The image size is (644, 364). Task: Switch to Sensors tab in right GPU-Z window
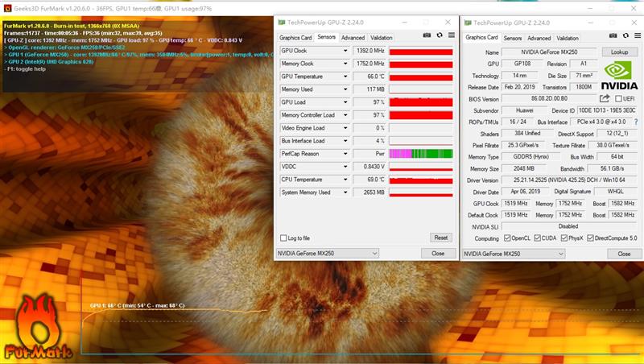(513, 38)
